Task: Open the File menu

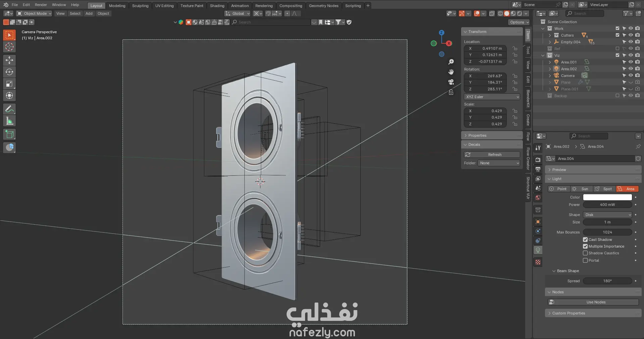Action: click(x=15, y=5)
